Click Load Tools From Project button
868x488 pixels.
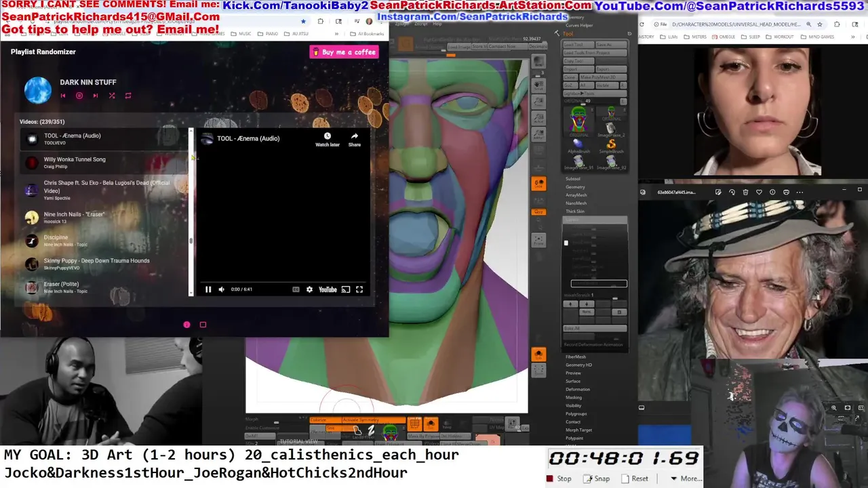pos(595,53)
